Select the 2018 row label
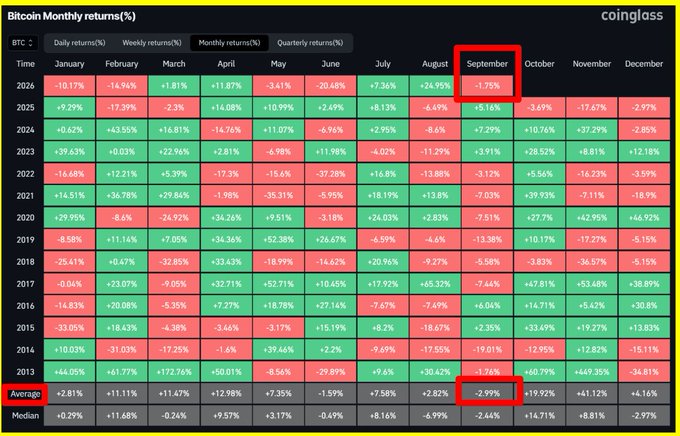Screen dimensions: 680x436 (25, 262)
